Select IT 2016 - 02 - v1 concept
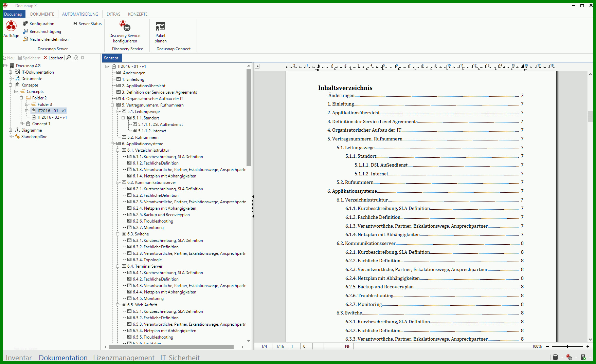The image size is (596, 364). click(x=52, y=117)
